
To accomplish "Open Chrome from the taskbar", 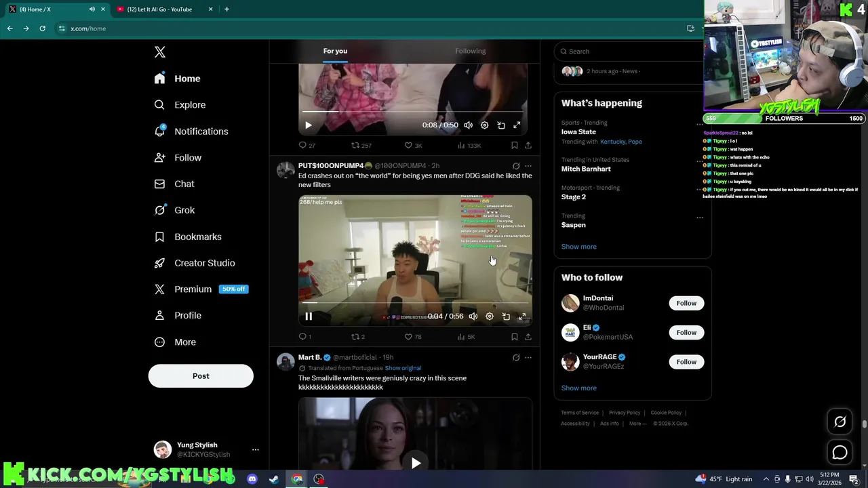I will click(297, 479).
